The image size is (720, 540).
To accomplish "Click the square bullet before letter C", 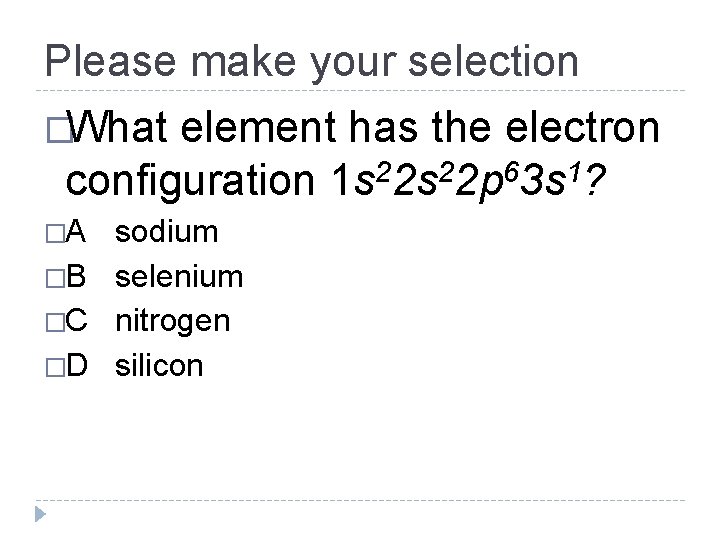I will pos(54,323).
